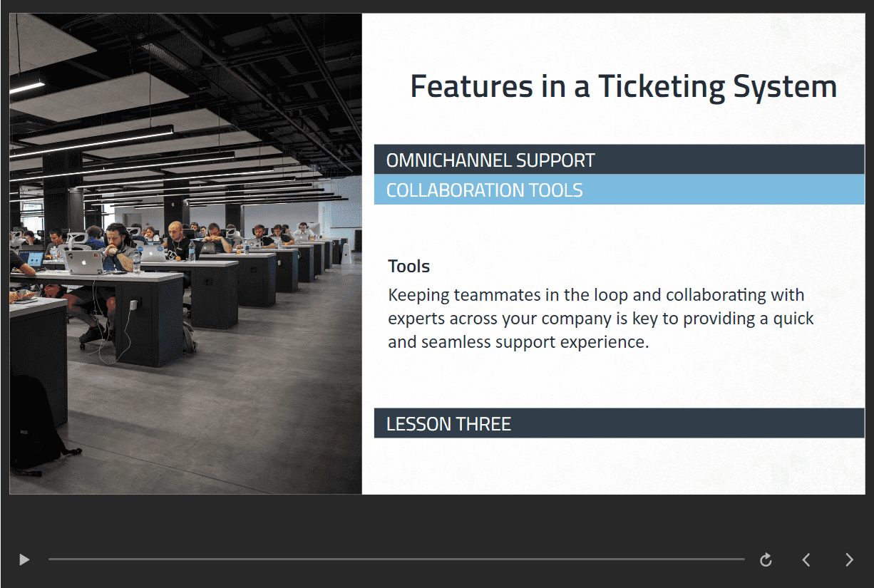
Task: Select the bold 'Tools' subheading
Action: (x=408, y=267)
